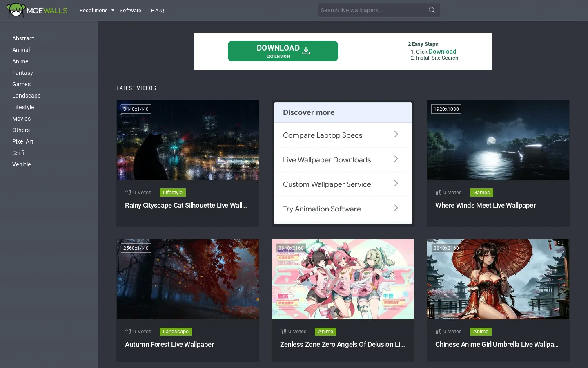588x368 pixels.
Task: Open the rainy city cat silhouette thumbnail
Action: point(188,140)
